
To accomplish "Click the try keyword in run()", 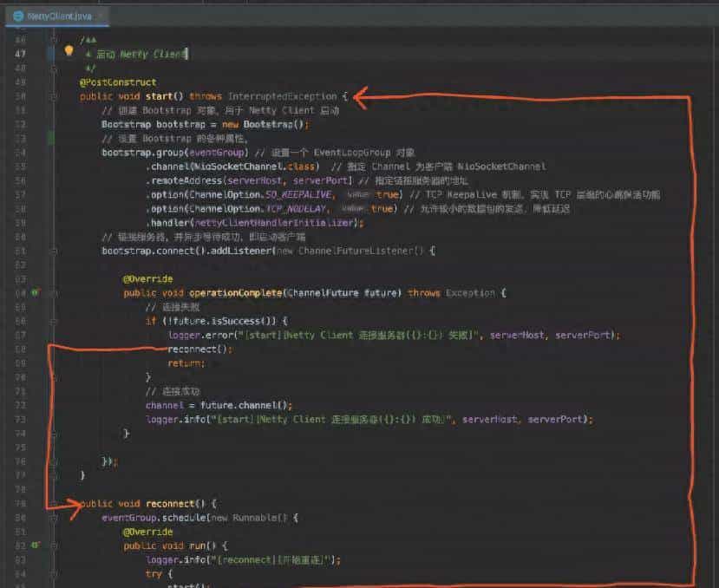I will [x=154, y=574].
